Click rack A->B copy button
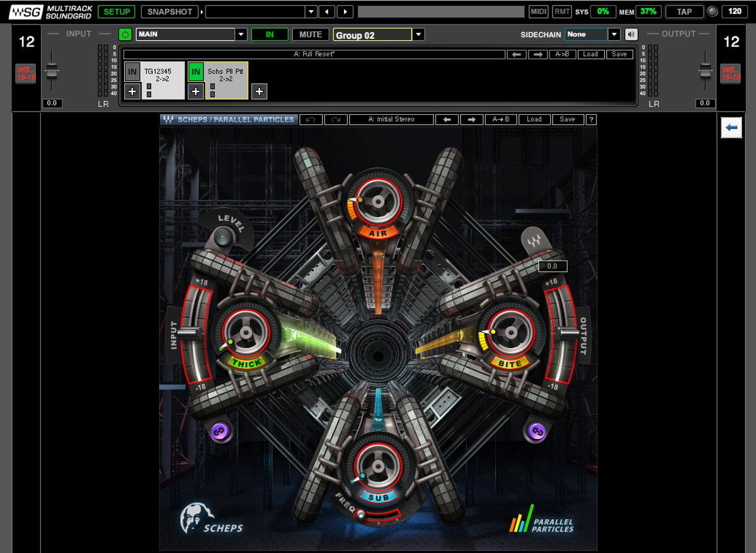 pyautogui.click(x=562, y=54)
